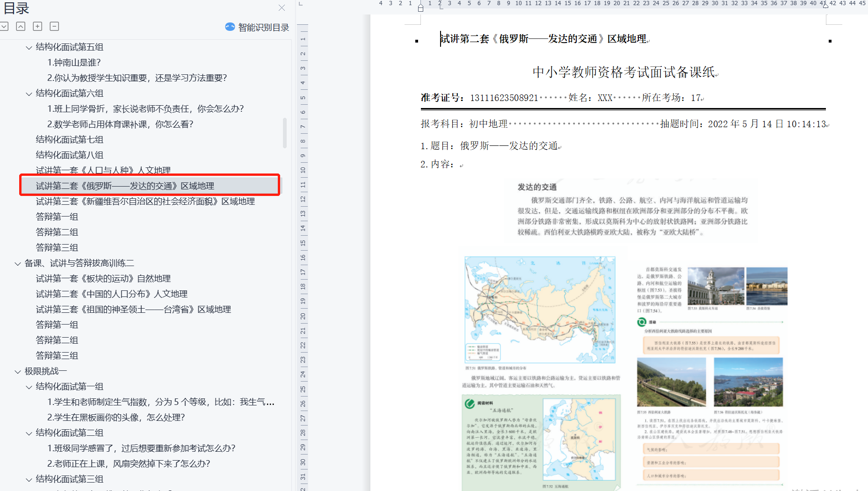Select 结构化面试第八组 in outline
The width and height of the screenshot is (868, 491).
coord(69,155)
